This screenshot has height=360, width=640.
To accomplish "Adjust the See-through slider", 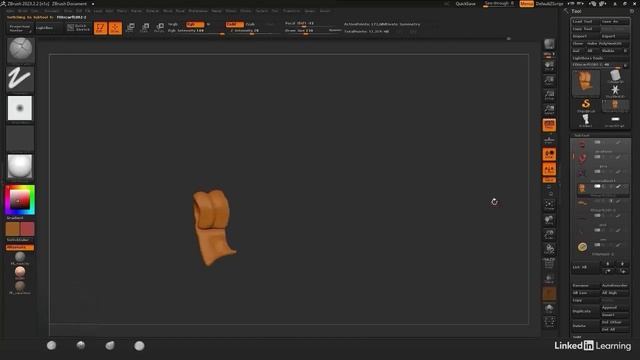I will (499, 4).
